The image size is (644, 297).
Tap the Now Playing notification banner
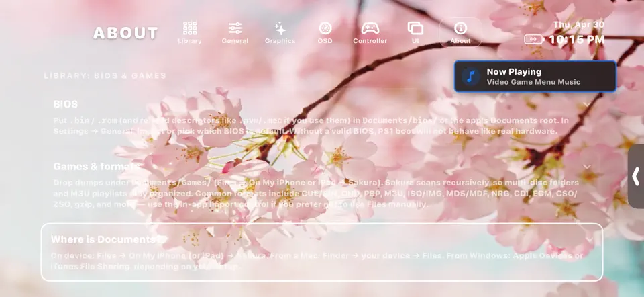coord(535,77)
